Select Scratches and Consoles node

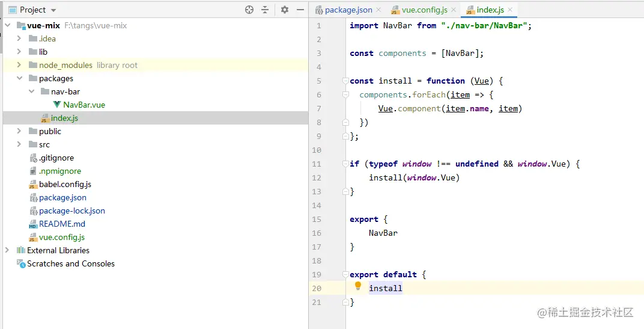click(71, 263)
